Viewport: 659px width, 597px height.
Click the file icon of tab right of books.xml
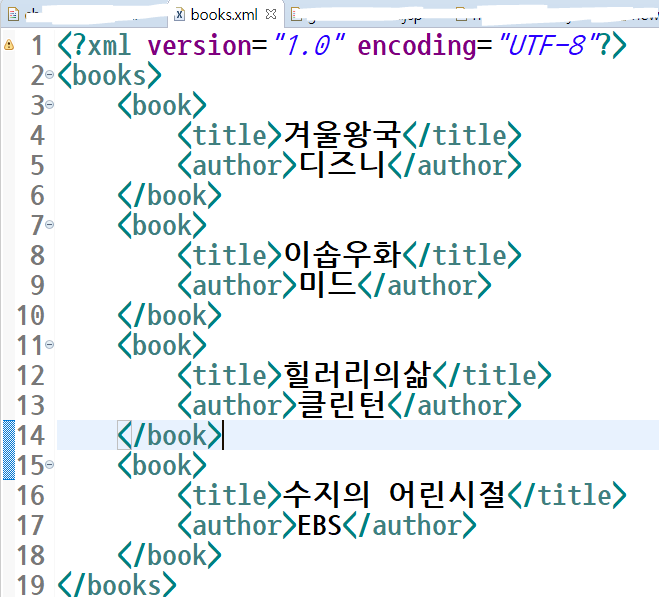[296, 14]
